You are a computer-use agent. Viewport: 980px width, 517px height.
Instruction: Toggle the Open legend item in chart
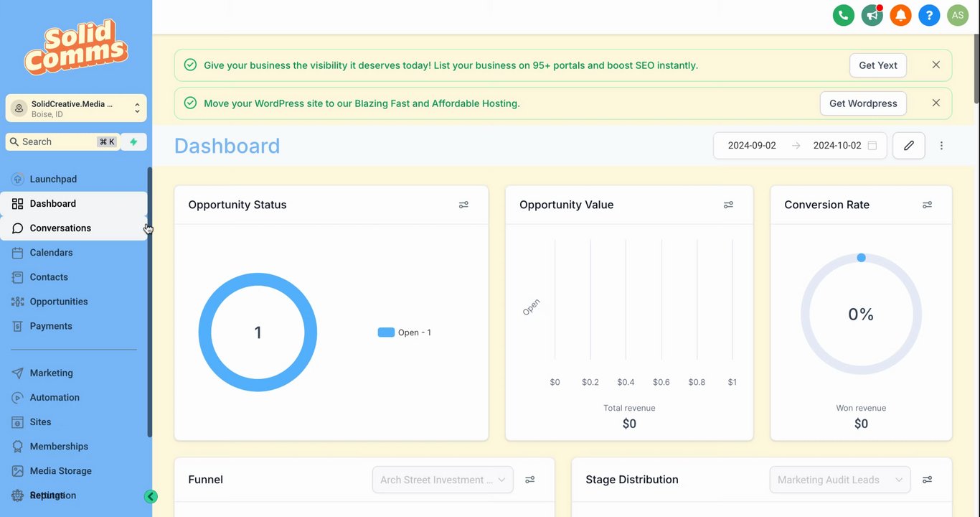pyautogui.click(x=405, y=332)
